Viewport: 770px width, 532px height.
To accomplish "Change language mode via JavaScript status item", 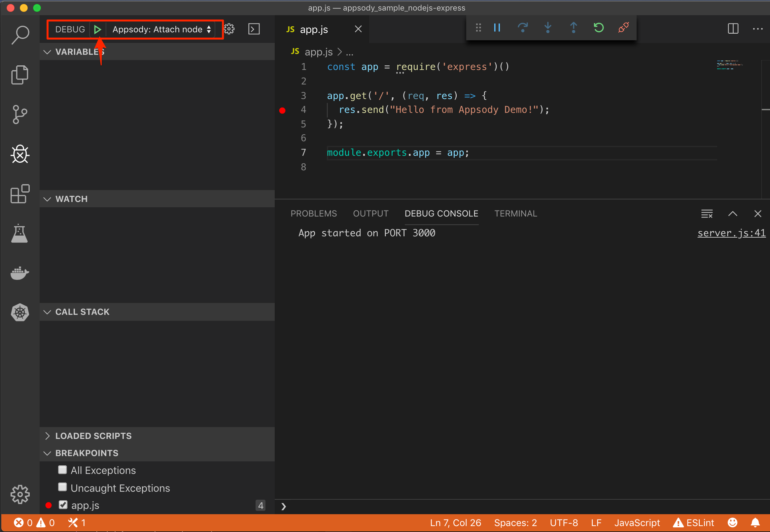I will [637, 523].
